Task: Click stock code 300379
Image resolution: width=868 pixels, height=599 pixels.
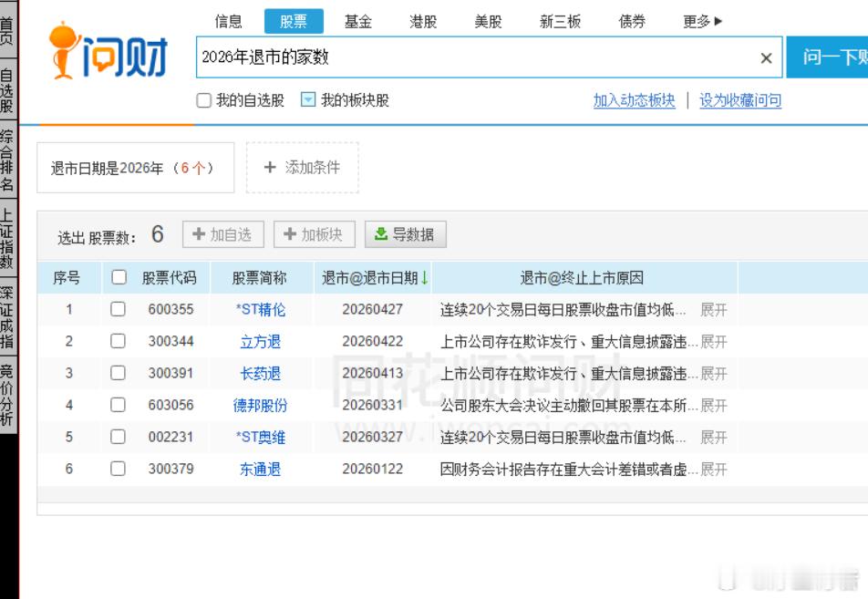Action: tap(171, 469)
